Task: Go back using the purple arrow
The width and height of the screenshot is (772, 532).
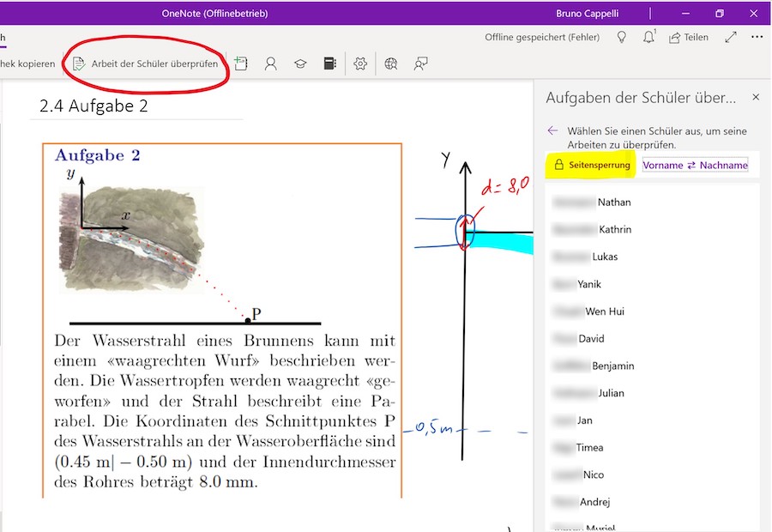Action: click(x=553, y=131)
